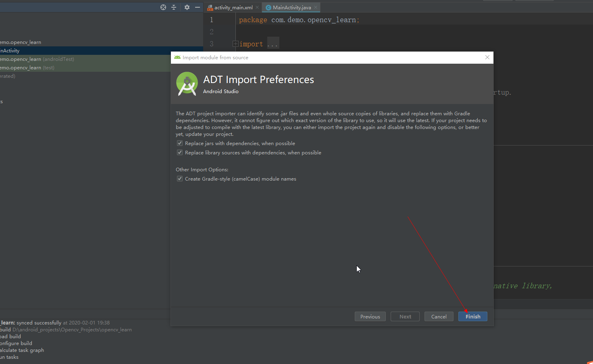Click the 'configure build' build step

16,343
